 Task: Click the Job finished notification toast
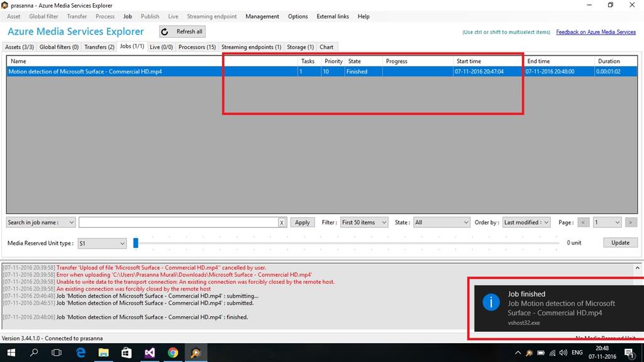point(559,308)
